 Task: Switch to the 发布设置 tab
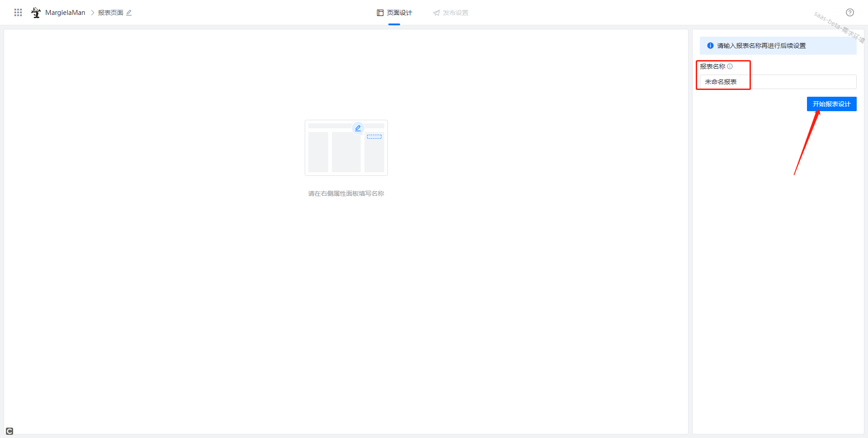(451, 13)
